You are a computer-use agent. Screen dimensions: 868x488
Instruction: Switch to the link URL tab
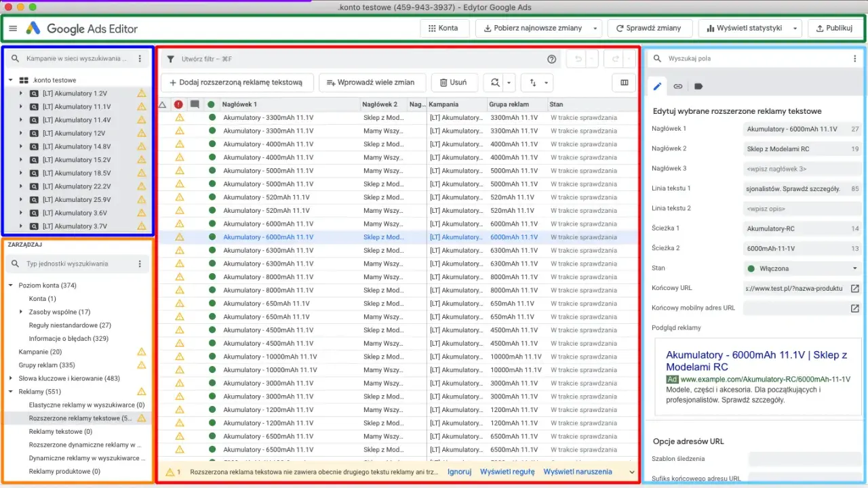[678, 86]
